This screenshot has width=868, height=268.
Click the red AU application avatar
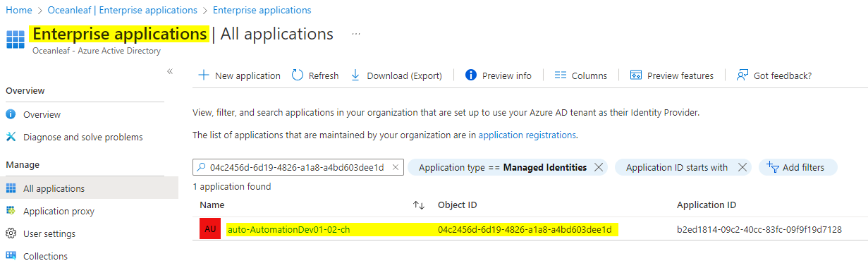(x=210, y=229)
